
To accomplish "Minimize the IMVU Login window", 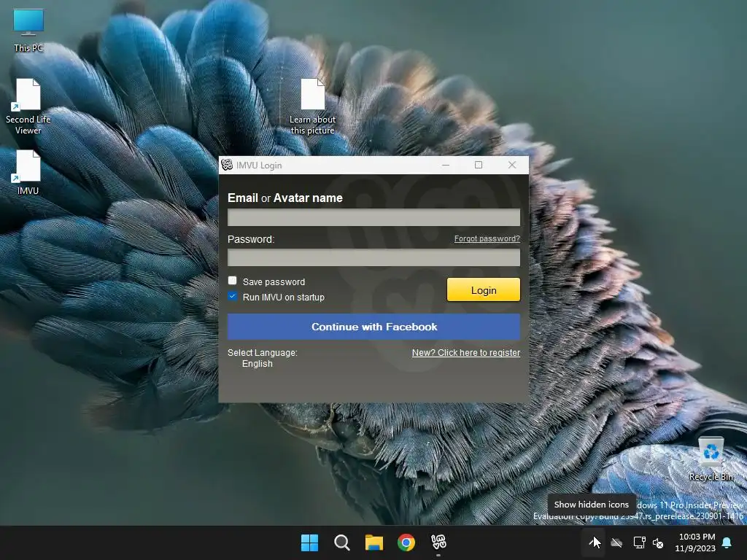I will [x=446, y=165].
